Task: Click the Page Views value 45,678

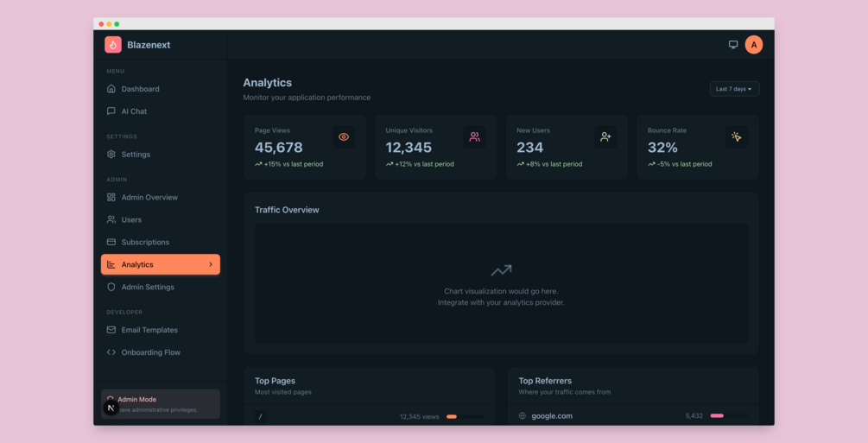Action: pyautogui.click(x=278, y=148)
